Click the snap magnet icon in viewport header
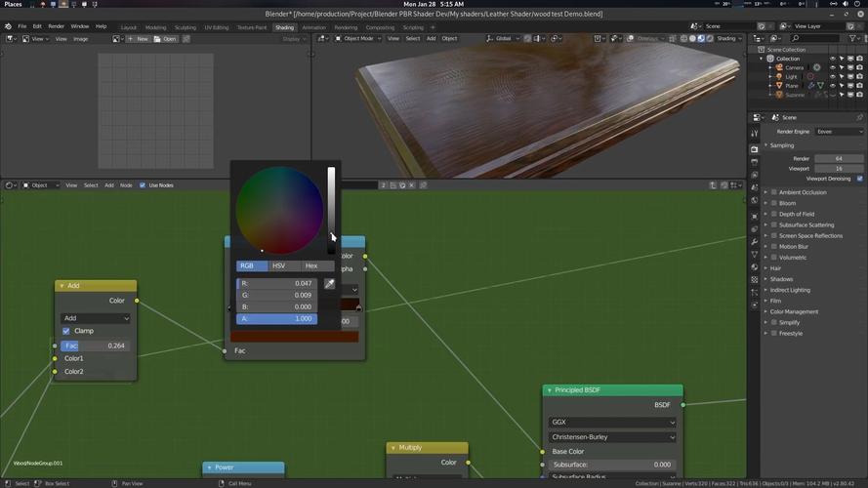 click(527, 39)
